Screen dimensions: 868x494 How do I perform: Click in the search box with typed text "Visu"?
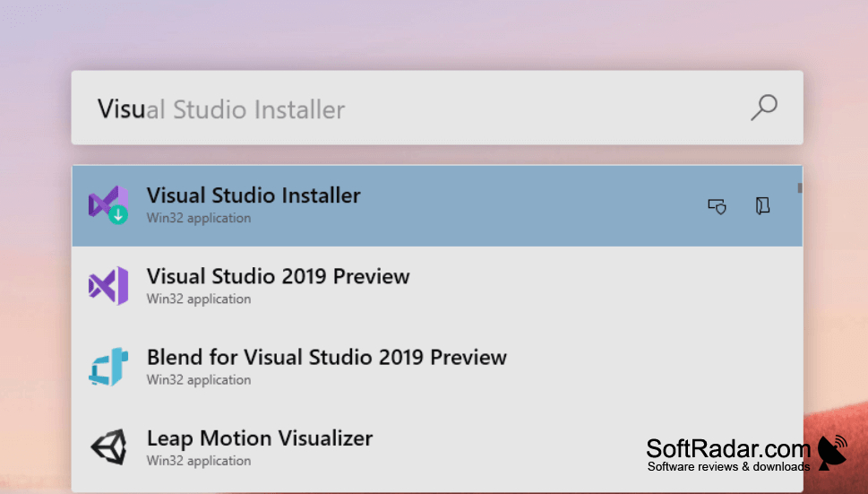tap(437, 108)
